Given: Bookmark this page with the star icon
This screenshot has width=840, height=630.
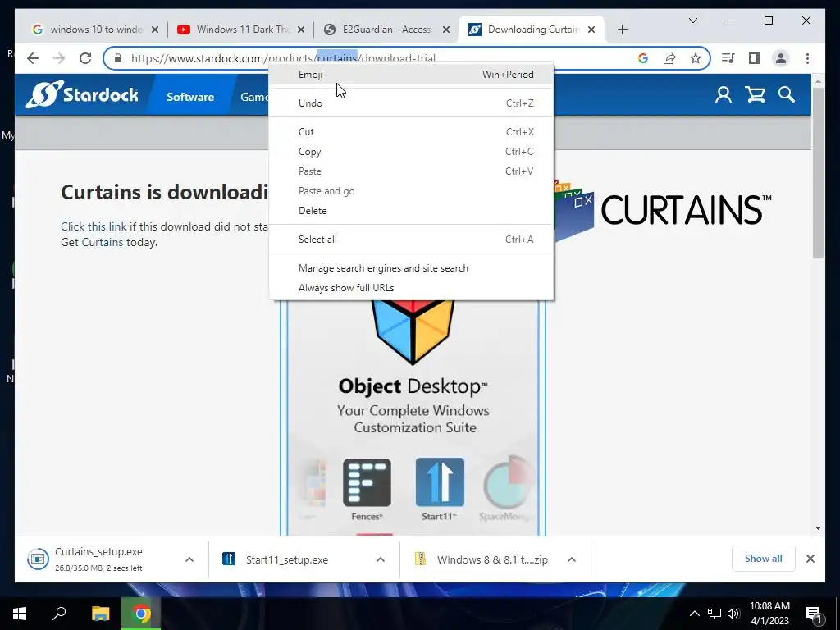Looking at the screenshot, I should coord(696,58).
